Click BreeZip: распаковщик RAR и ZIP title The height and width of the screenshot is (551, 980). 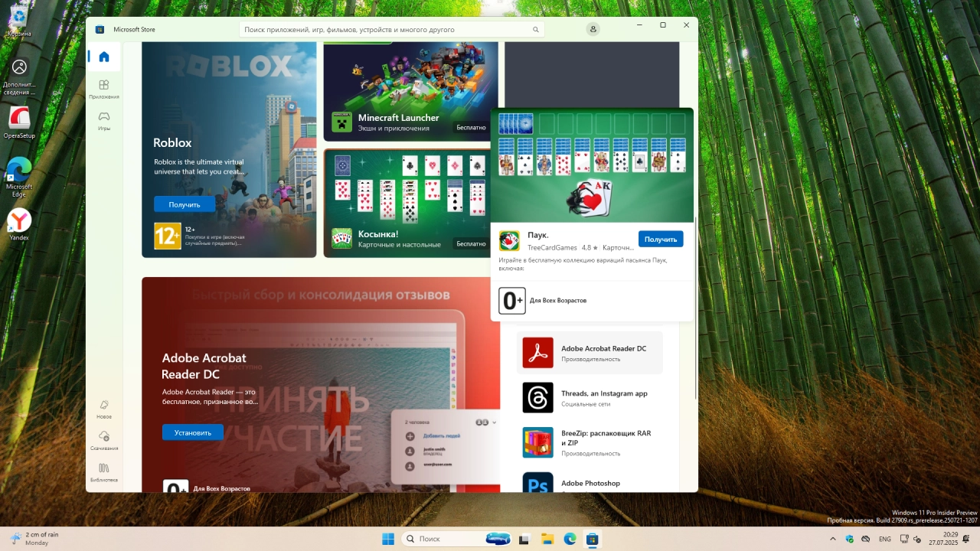click(606, 438)
